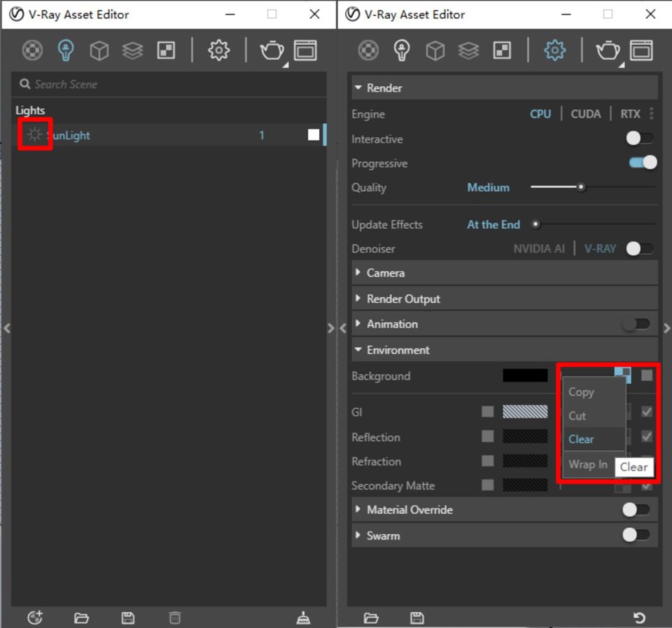Open Textures icon in right editor toolbar
The width and height of the screenshot is (672, 628).
[502, 50]
